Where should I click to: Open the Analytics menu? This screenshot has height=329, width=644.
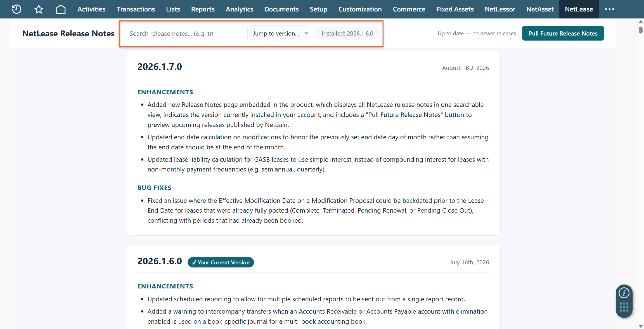240,9
